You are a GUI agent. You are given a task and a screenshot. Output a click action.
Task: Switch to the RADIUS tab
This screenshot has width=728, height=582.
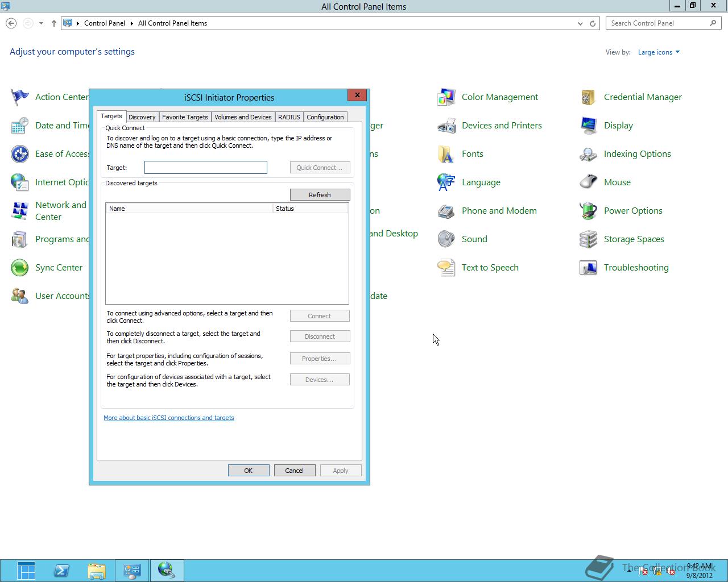(289, 117)
